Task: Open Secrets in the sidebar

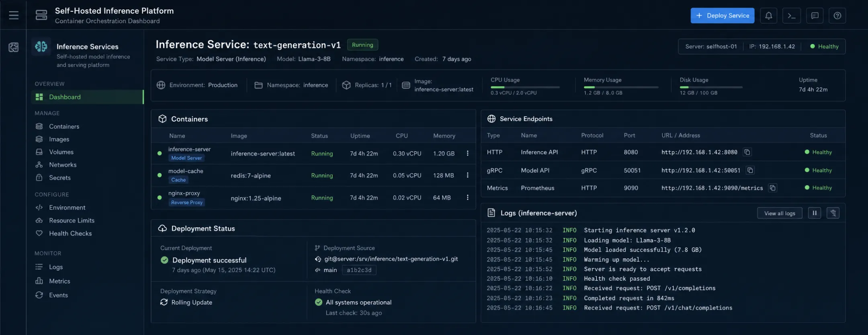Action: pyautogui.click(x=53, y=178)
